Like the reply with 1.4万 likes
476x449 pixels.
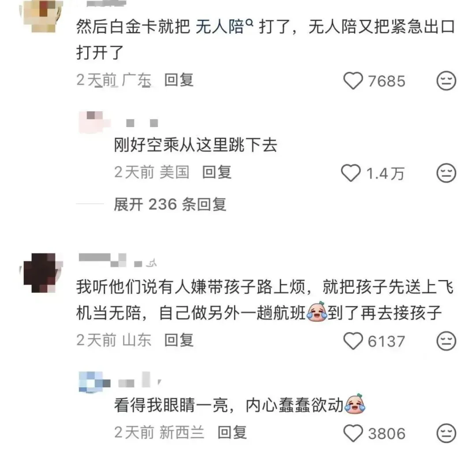pyautogui.click(x=351, y=173)
